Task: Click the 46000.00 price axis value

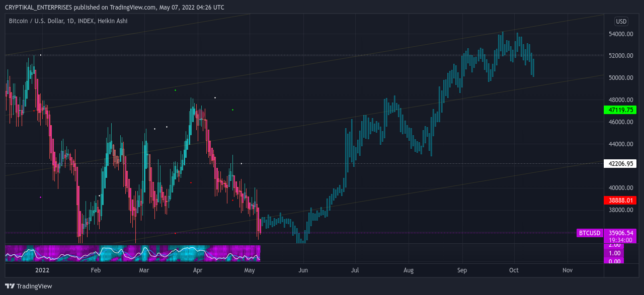Action: 620,122
